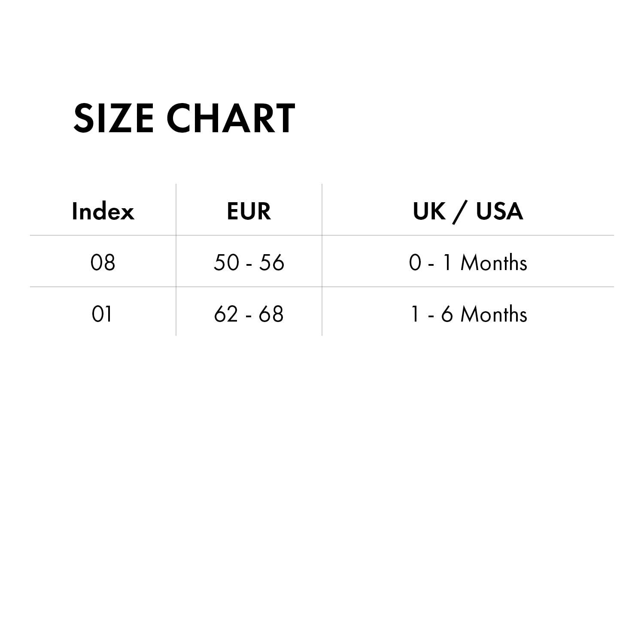Click UK in the third column header

pos(429,211)
